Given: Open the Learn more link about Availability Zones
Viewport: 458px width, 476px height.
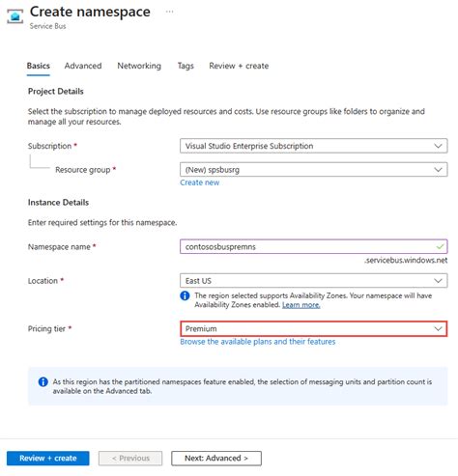Looking at the screenshot, I should 301,305.
